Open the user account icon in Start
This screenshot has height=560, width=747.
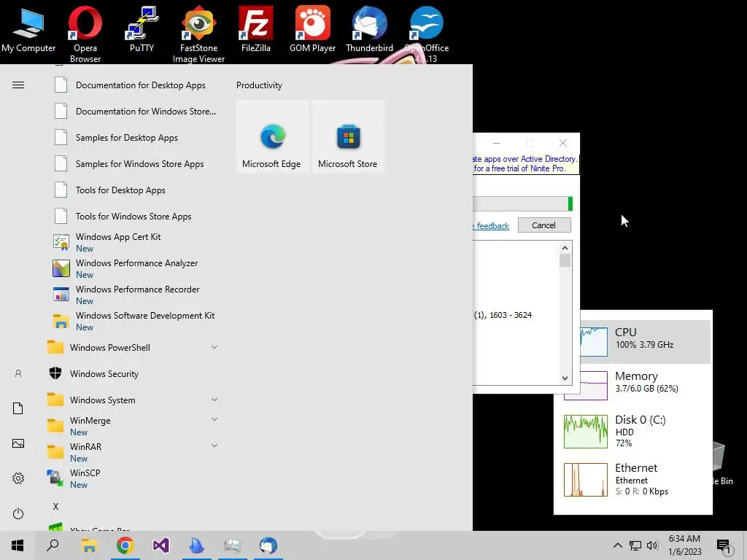(18, 374)
